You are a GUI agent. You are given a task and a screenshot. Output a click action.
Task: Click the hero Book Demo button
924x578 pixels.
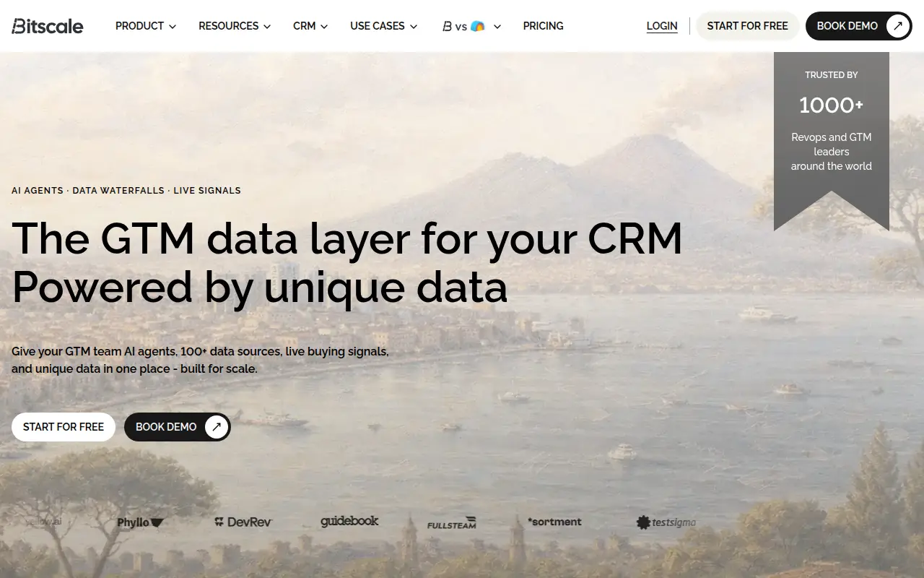[178, 427]
